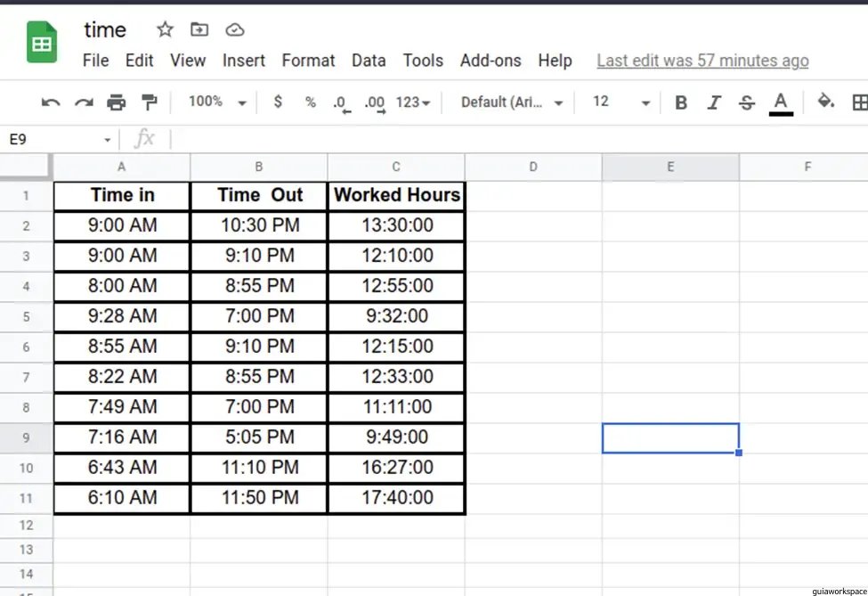Toggle italic formatting
Image resolution: width=868 pixels, height=596 pixels.
click(714, 102)
